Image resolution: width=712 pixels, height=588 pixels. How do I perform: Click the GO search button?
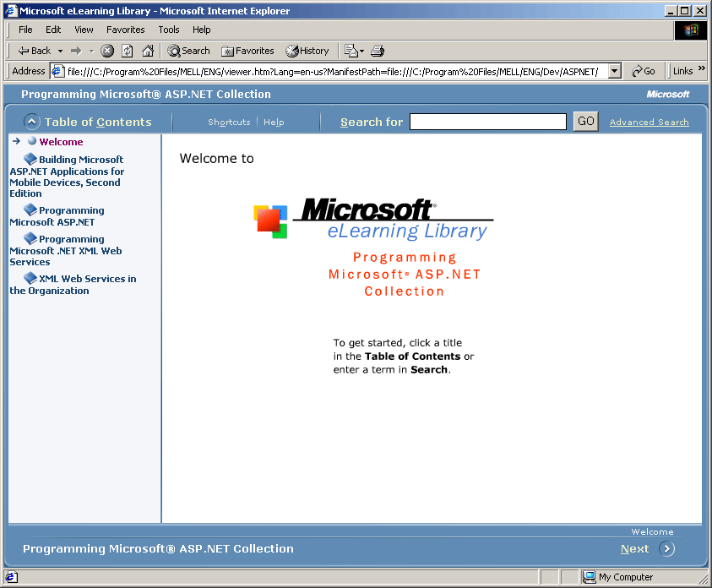(586, 121)
